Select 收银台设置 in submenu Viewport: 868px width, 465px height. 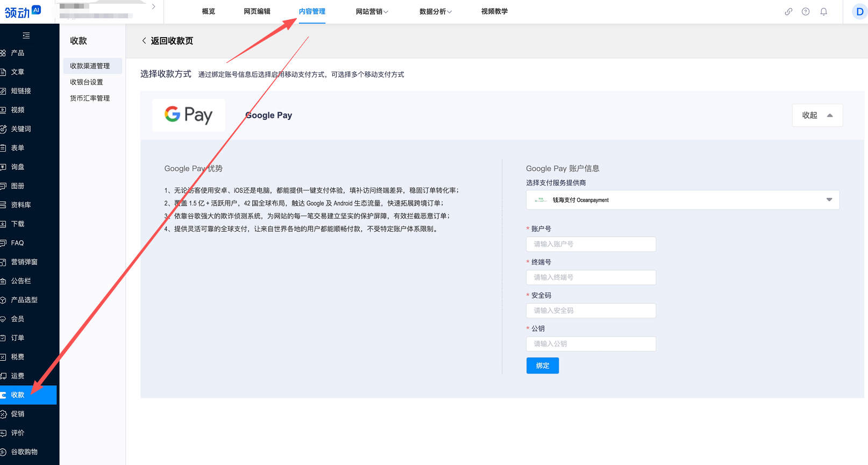87,82
